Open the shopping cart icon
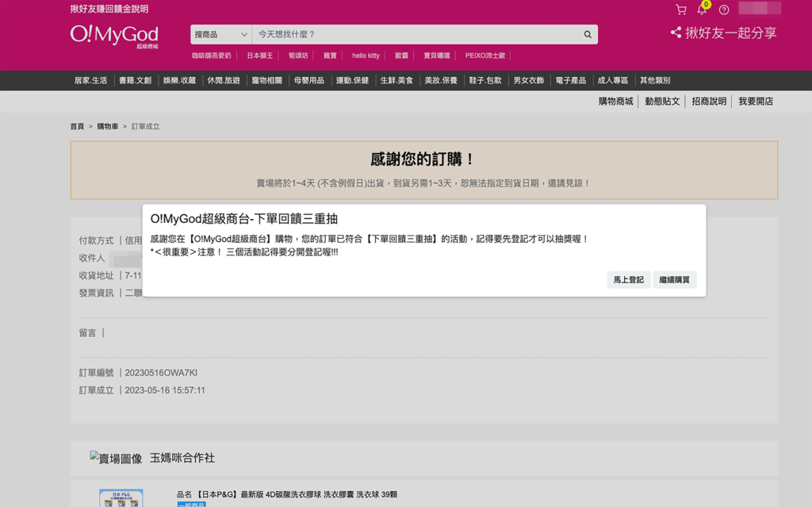The image size is (812, 507). (681, 10)
